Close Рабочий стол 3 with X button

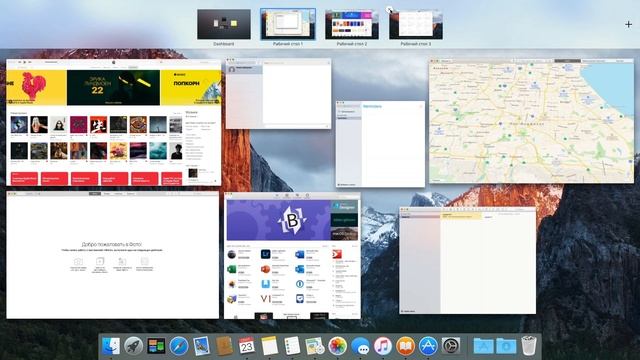[390, 10]
